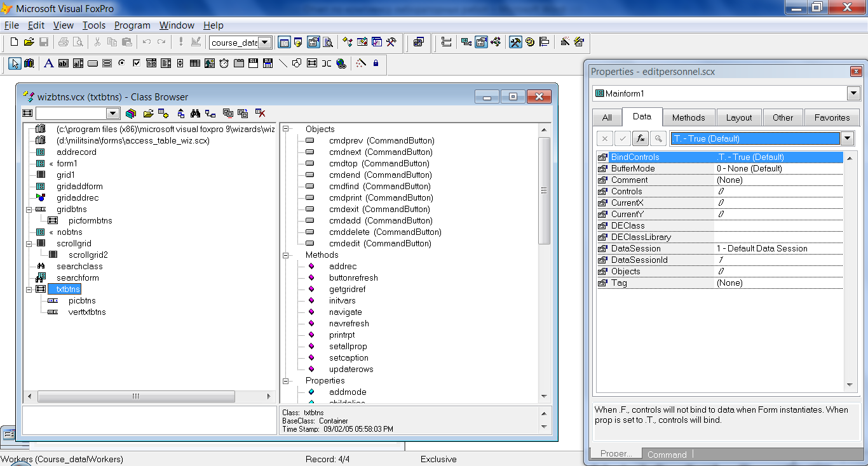Toggle the Color Palette toolbar button

coord(530,43)
